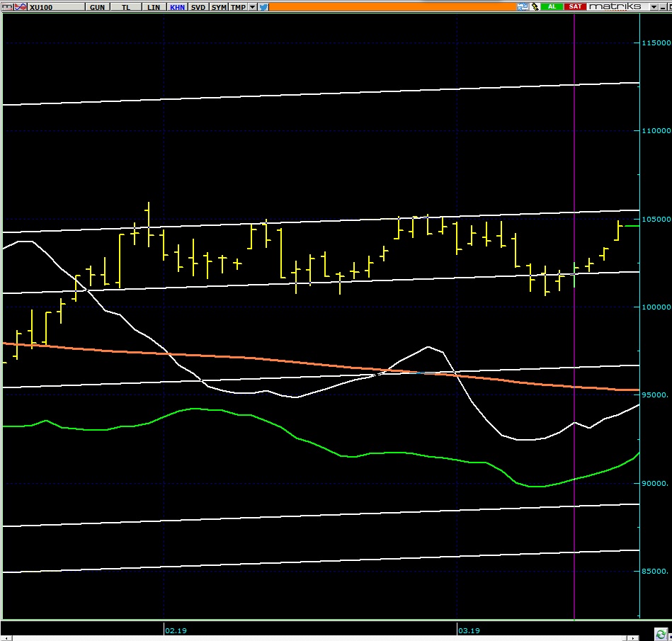Click the Twitter bird icon

point(263,7)
